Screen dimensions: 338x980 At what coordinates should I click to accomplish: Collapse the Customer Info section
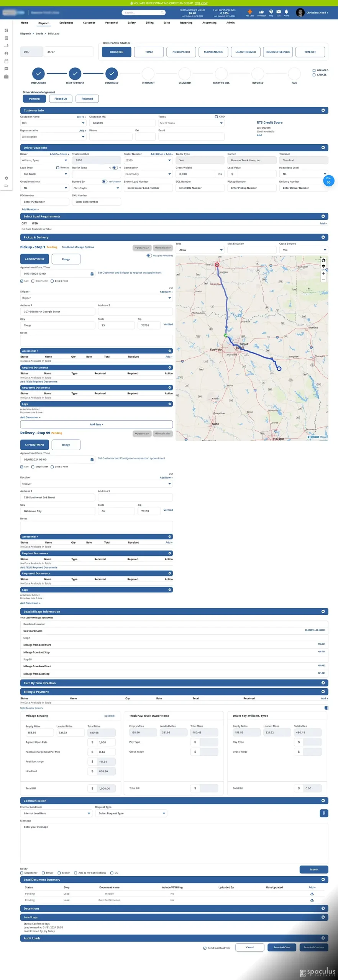click(323, 110)
